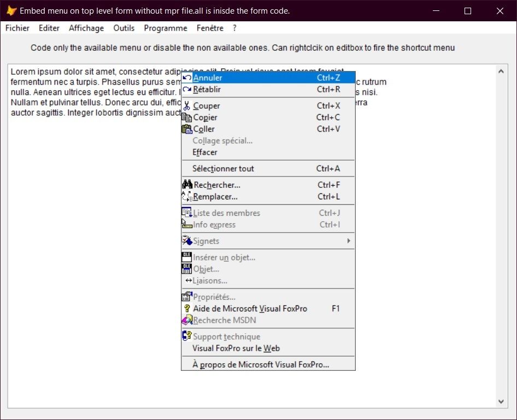Viewport: 517px width, 420px height.
Task: Click the Insérer un objet OLE icon
Action: [187, 257]
